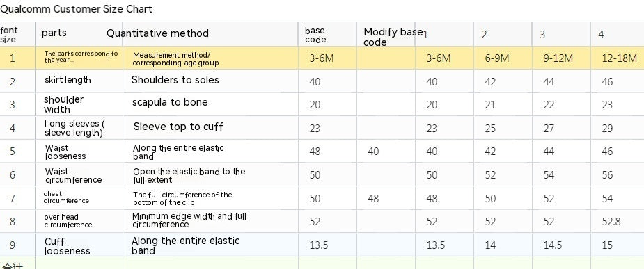Screen dimensions: 644x269
Task: Select the 12-18M age group cell
Action: [618, 58]
